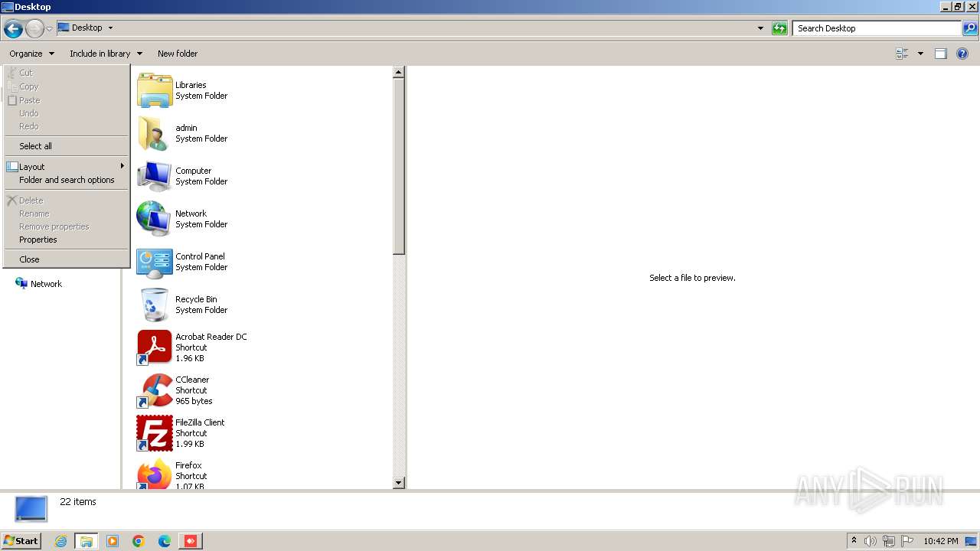This screenshot has width=980, height=551.
Task: Click the Windows Explorer taskbar icon
Action: (86, 541)
